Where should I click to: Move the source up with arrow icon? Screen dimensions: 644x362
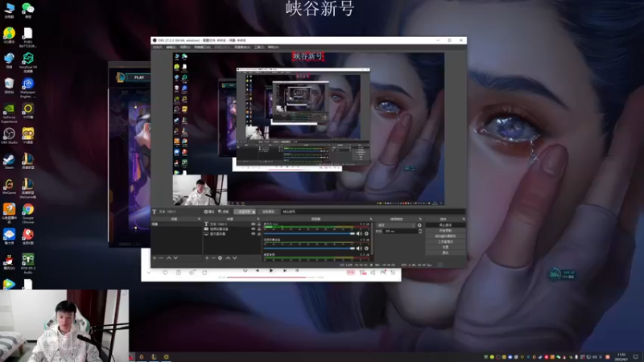click(228, 258)
